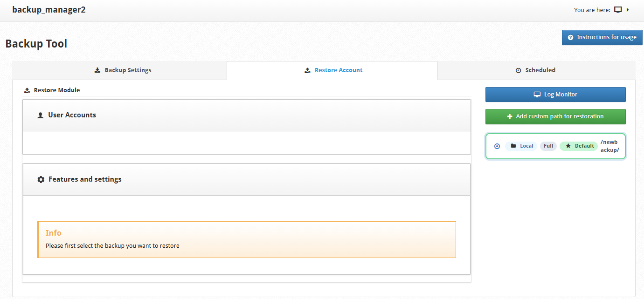The width and height of the screenshot is (644, 299).
Task: Select the /newbackup/ radio button
Action: click(497, 146)
